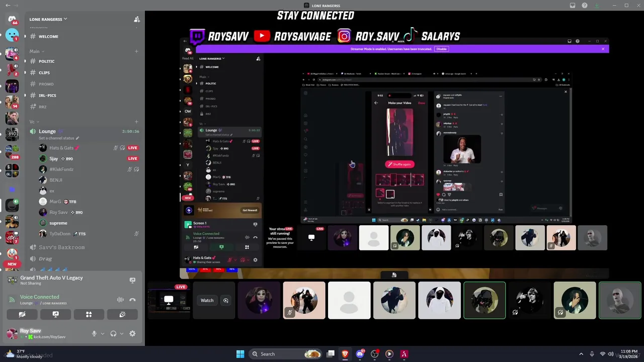Open Task View in the taskbar
This screenshot has height=362, width=644.
click(331, 354)
